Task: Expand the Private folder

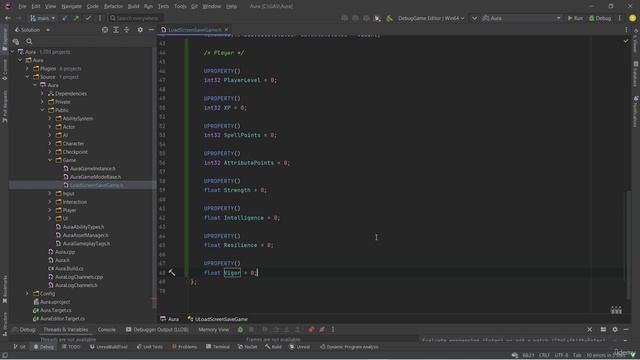Action: pyautogui.click(x=42, y=102)
